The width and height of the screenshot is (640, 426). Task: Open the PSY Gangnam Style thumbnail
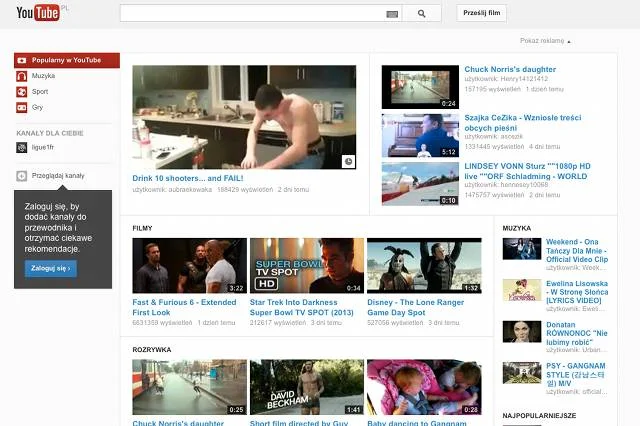click(x=522, y=373)
